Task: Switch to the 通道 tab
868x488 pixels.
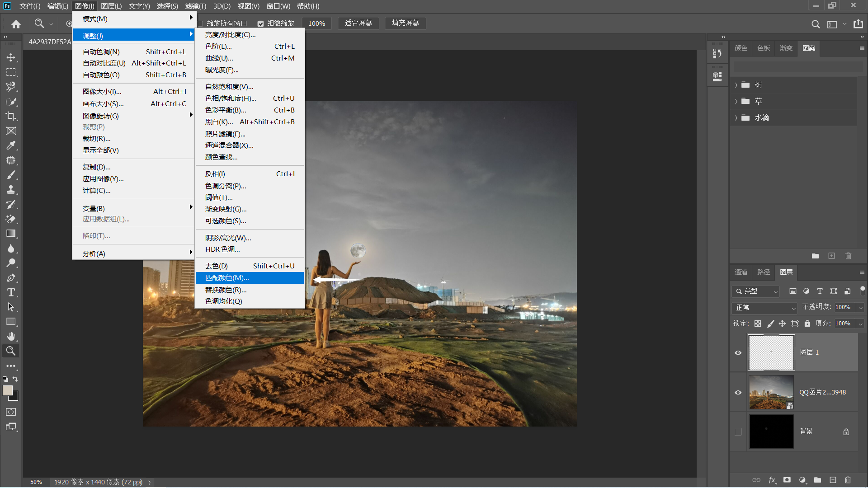Action: [x=741, y=272]
